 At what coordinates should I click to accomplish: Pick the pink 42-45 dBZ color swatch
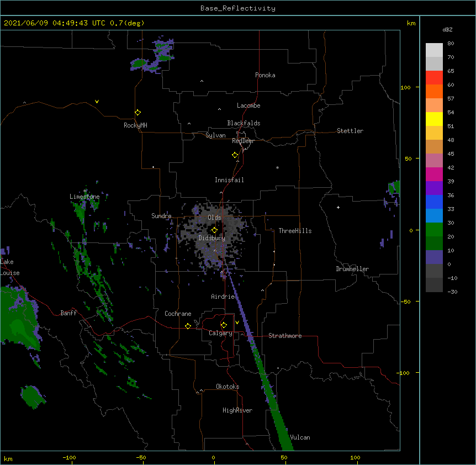(434, 161)
